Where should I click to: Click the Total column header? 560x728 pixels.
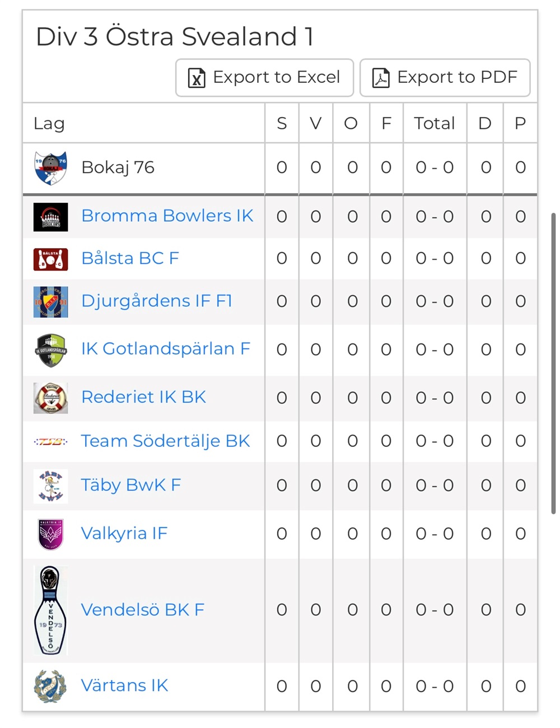(434, 123)
